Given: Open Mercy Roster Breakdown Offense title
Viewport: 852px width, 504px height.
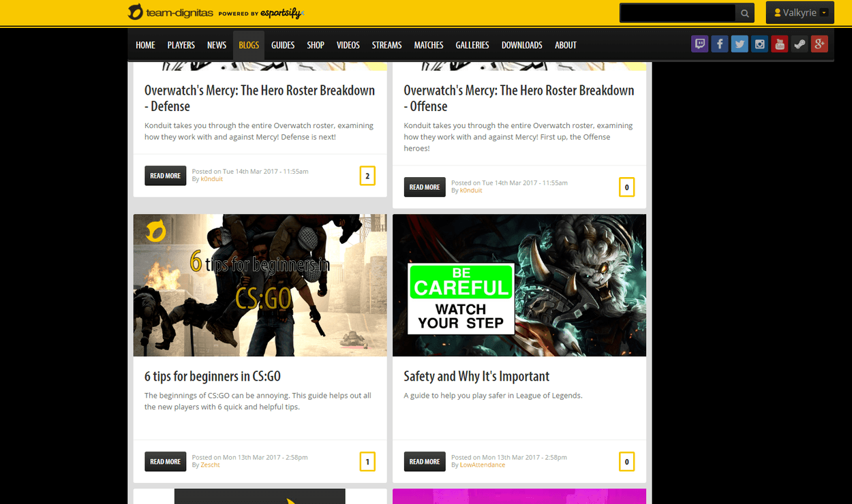Looking at the screenshot, I should (519, 98).
